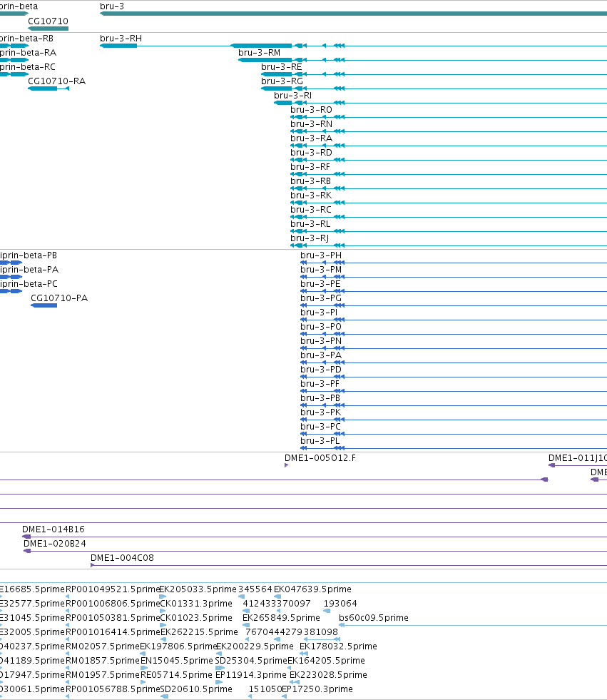The image size is (607, 700).
Task: Select the bru-3 gene label
Action: click(x=112, y=6)
